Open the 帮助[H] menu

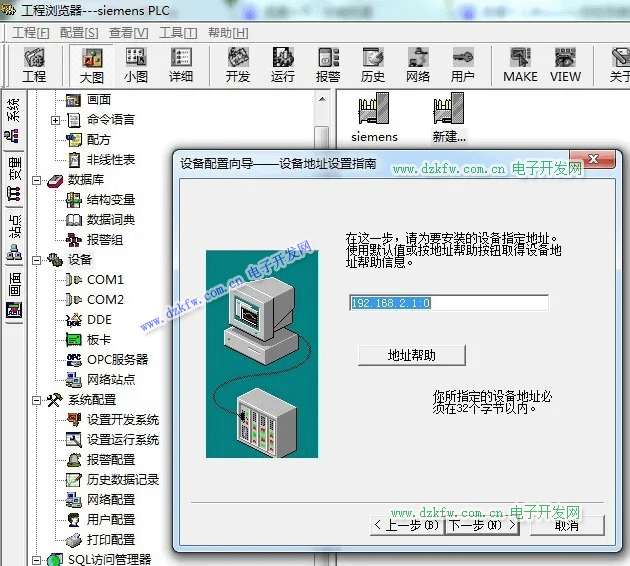pyautogui.click(x=228, y=33)
